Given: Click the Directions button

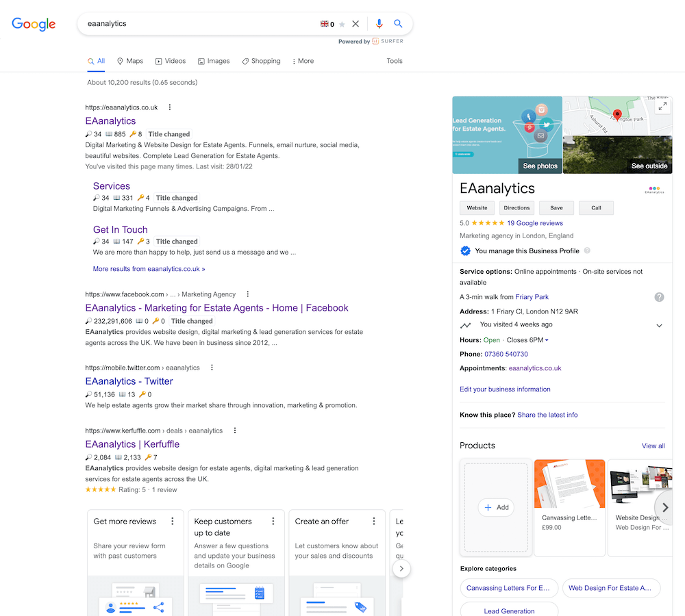Looking at the screenshot, I should click(516, 208).
